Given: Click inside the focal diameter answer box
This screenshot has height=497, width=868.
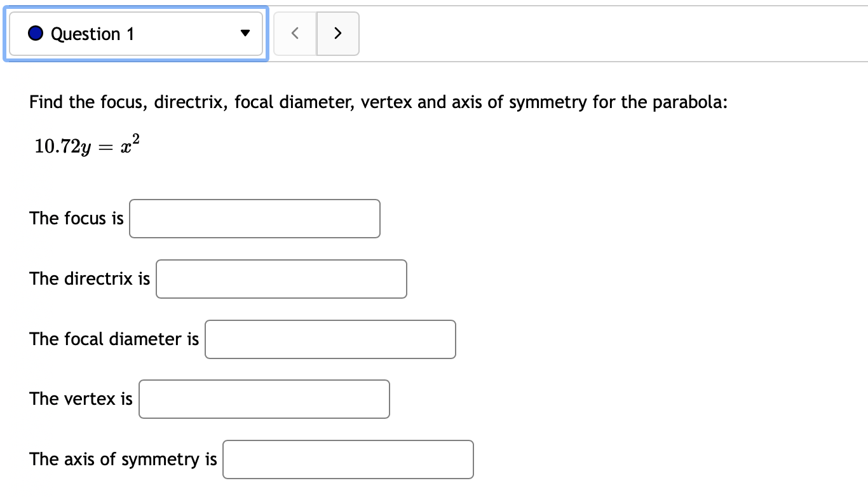Looking at the screenshot, I should [330, 339].
